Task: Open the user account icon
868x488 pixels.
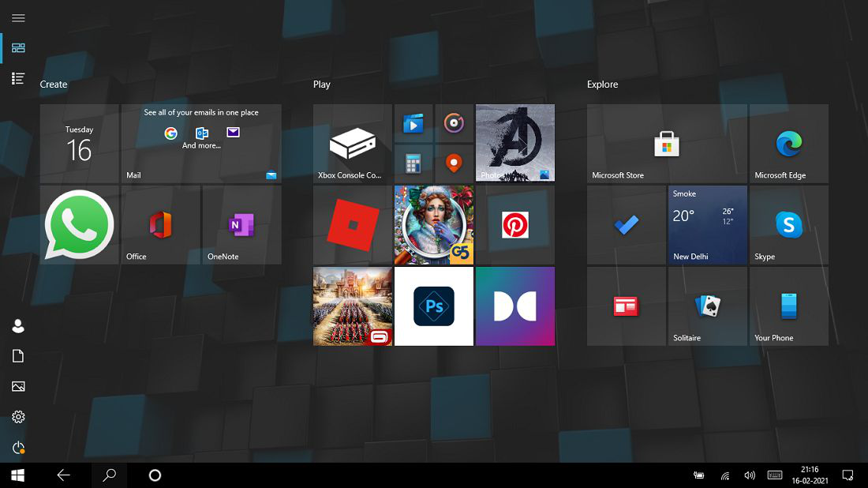Action: pos(18,326)
